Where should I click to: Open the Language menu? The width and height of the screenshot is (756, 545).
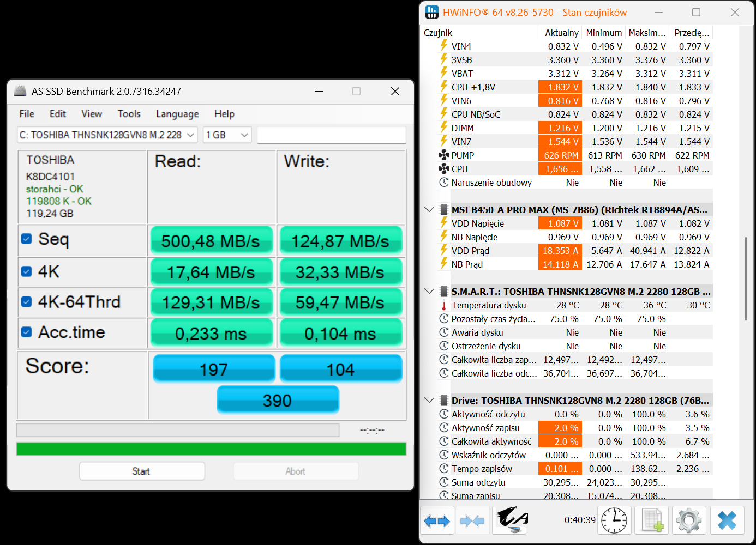(x=177, y=114)
